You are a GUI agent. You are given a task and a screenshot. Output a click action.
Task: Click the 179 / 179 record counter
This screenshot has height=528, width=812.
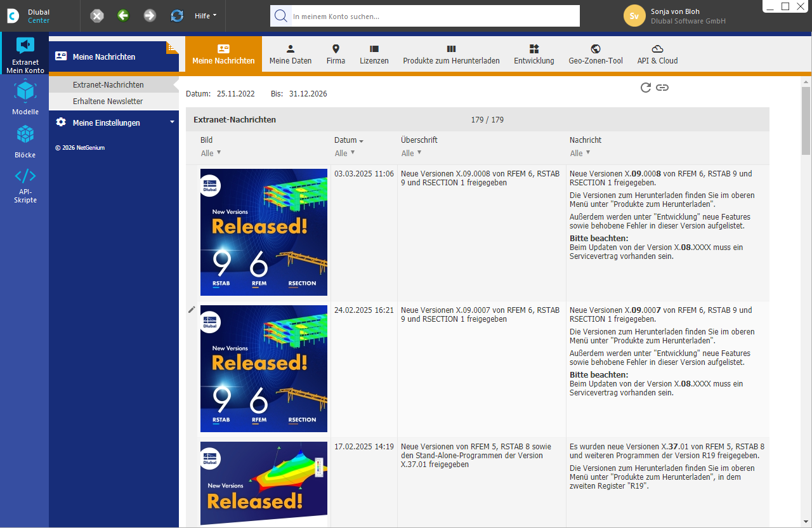(x=487, y=120)
